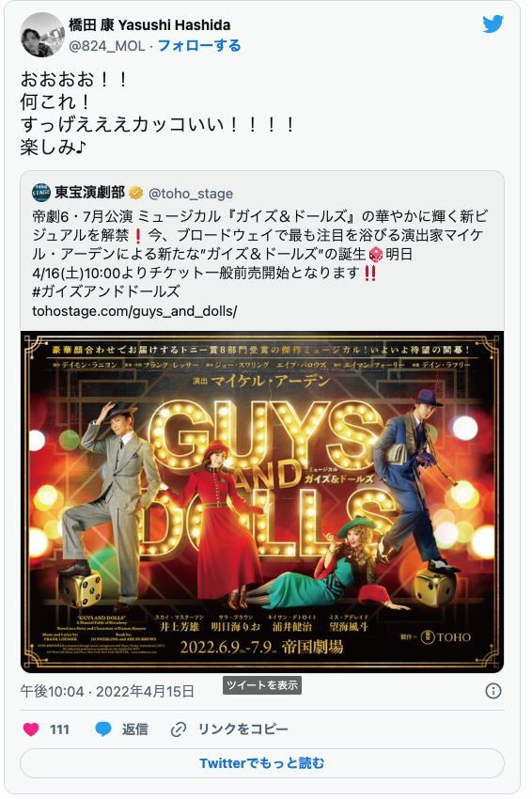Open the tweet info circle icon
The height and width of the screenshot is (799, 532).
493,691
